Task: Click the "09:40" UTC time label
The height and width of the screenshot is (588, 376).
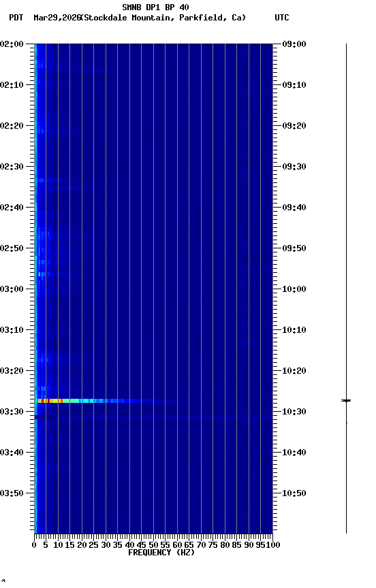Action: point(294,208)
